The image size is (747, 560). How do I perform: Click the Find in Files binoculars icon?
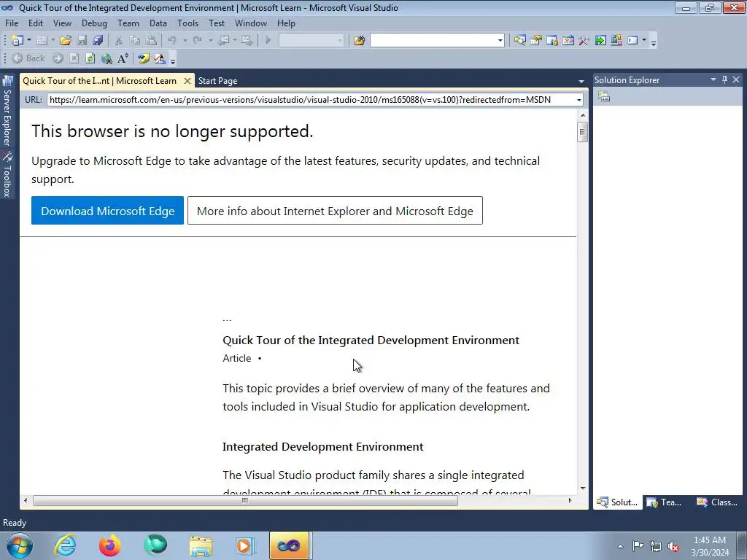click(x=359, y=41)
